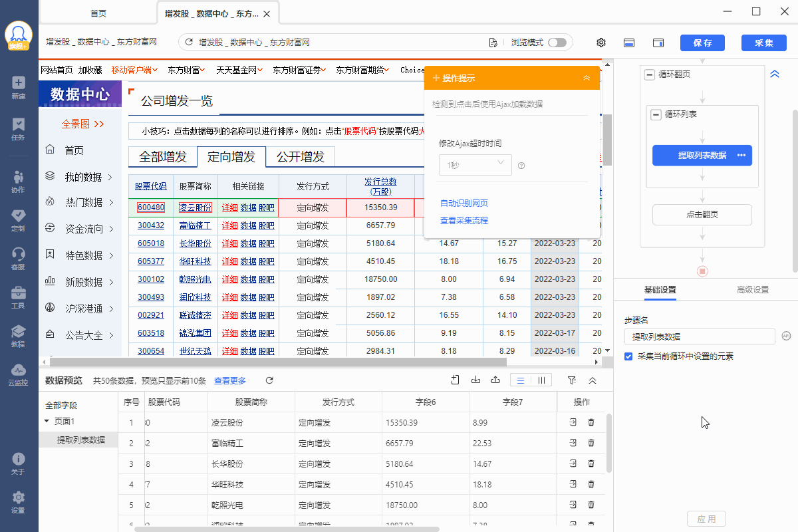This screenshot has height=532, width=798.
Task: Click the webpage vertical scrollbar
Action: coord(607,141)
